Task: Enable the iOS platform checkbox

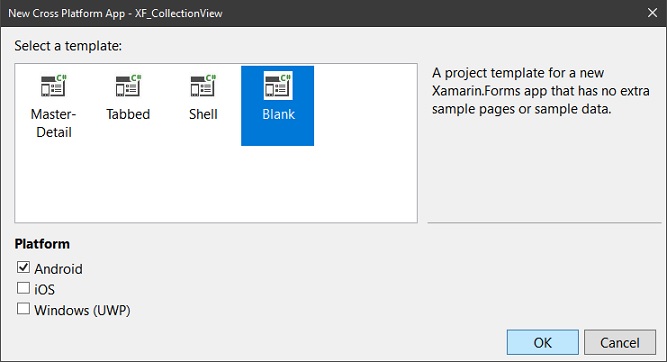Action: tap(23, 288)
